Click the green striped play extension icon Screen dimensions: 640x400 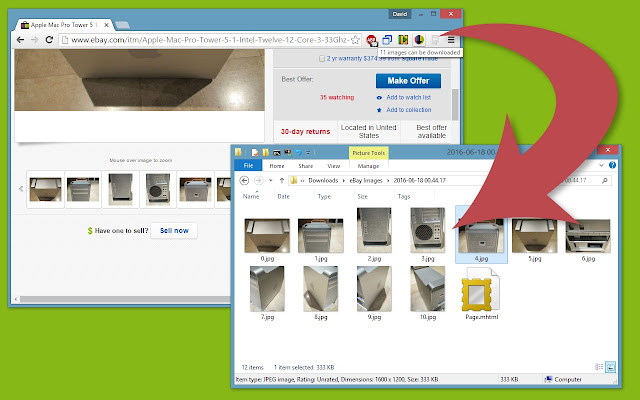[x=403, y=40]
